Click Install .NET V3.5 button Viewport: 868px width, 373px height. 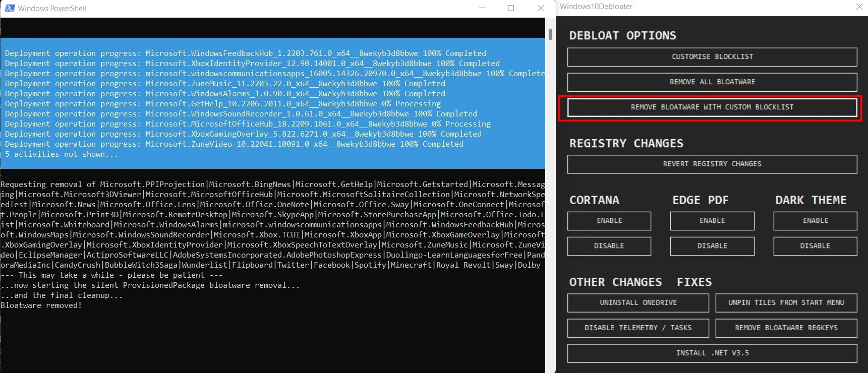(x=712, y=353)
